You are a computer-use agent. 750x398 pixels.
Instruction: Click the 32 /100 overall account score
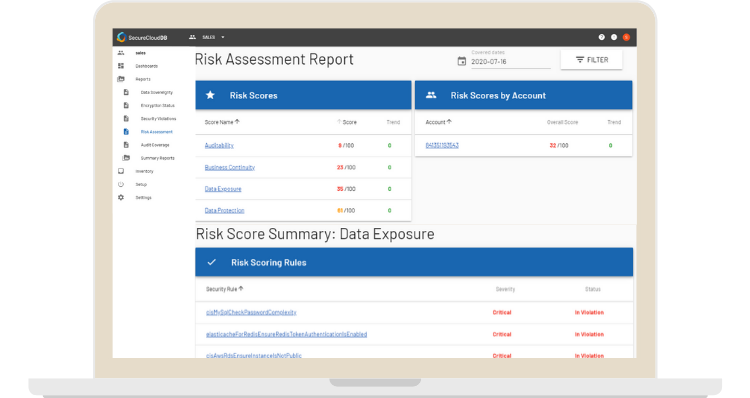pyautogui.click(x=559, y=145)
